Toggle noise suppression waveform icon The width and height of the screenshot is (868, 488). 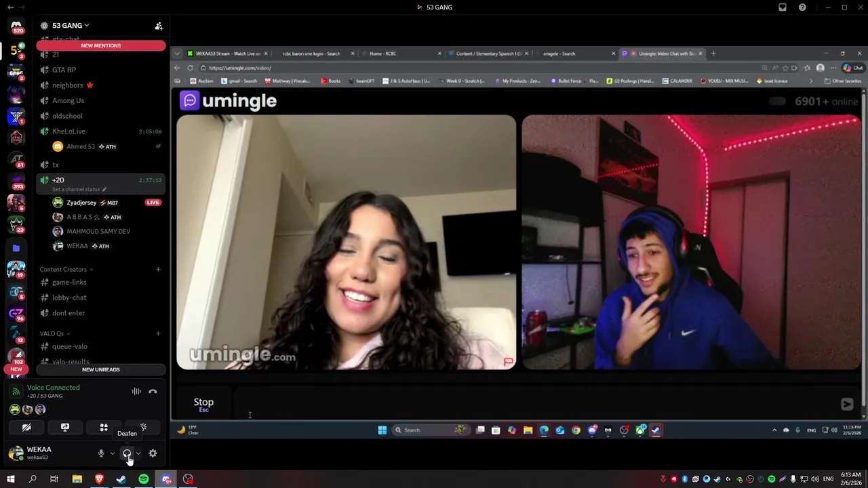[136, 391]
